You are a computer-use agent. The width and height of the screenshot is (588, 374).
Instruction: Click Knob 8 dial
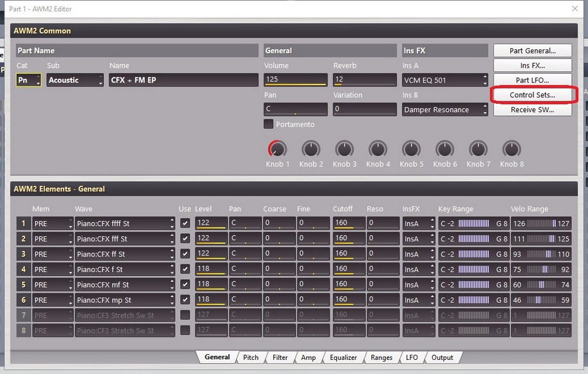point(512,149)
